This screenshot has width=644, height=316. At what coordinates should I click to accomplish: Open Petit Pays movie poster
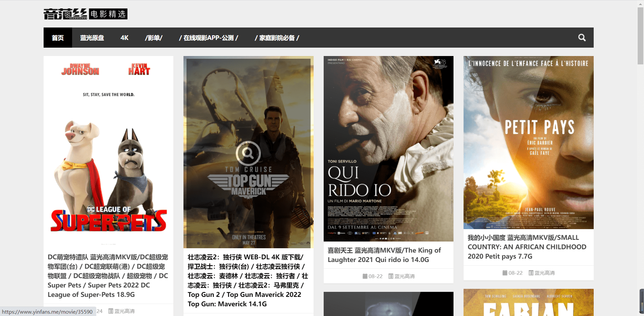529,143
